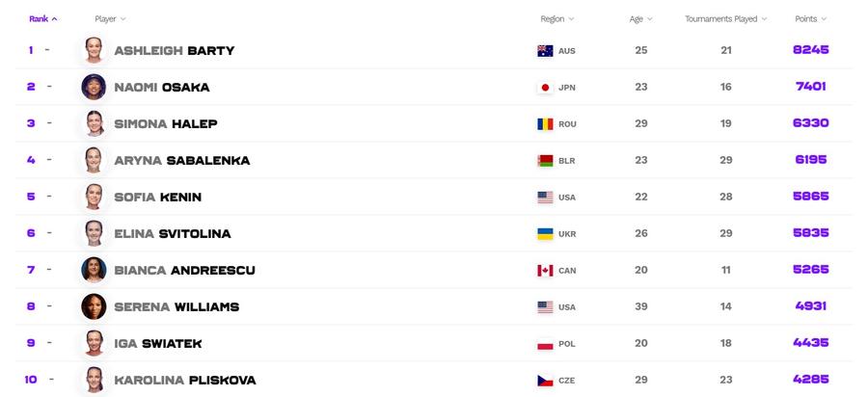Click the Poland flag icon
The image size is (868, 397).
tap(545, 344)
